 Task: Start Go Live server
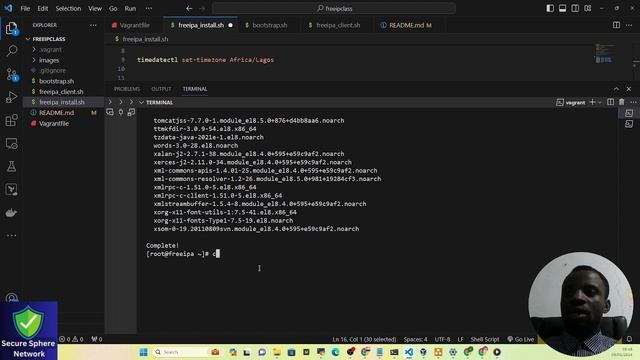tap(521, 339)
